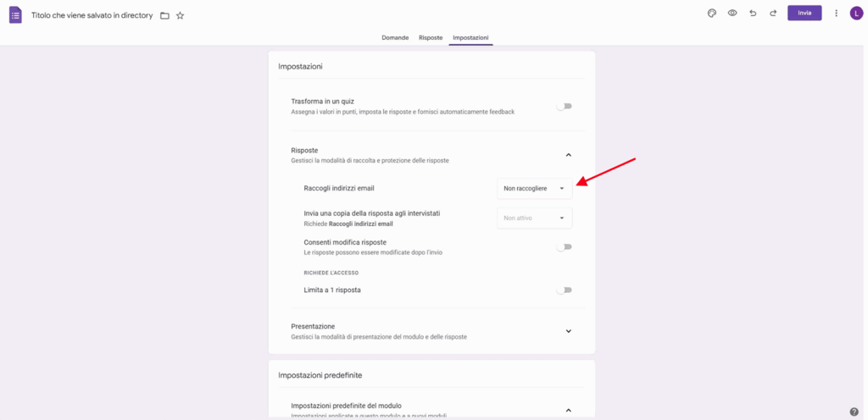Switch to the Domande tab
The width and height of the screenshot is (868, 420).
tap(395, 38)
